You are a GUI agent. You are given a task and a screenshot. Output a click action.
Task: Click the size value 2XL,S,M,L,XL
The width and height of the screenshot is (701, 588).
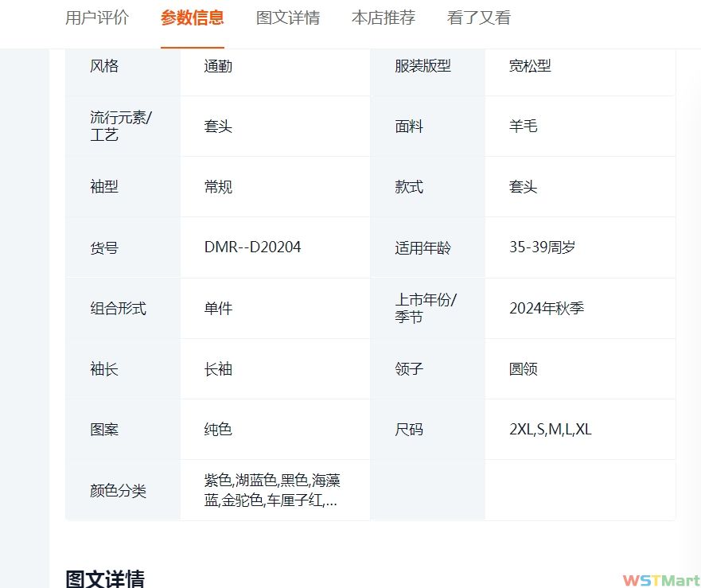551,430
